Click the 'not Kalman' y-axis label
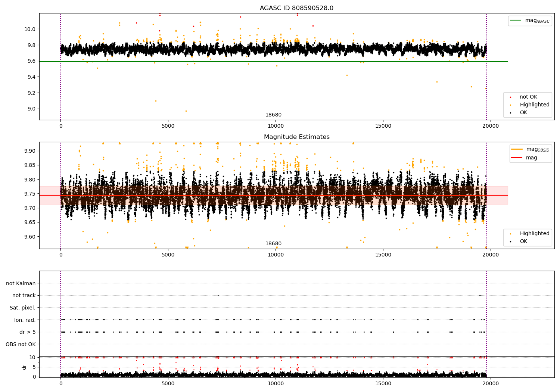The height and width of the screenshot is (392, 560). [21, 284]
